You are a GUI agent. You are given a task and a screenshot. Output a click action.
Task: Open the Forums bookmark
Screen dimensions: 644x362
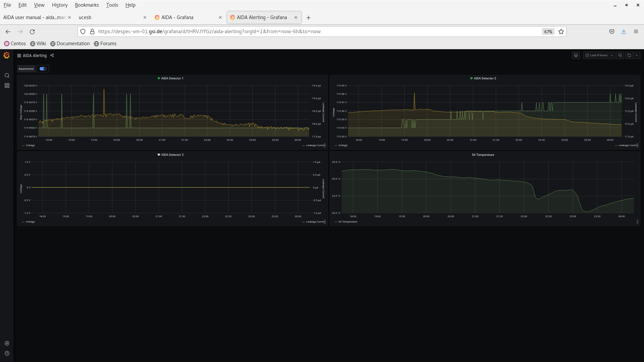coord(105,44)
